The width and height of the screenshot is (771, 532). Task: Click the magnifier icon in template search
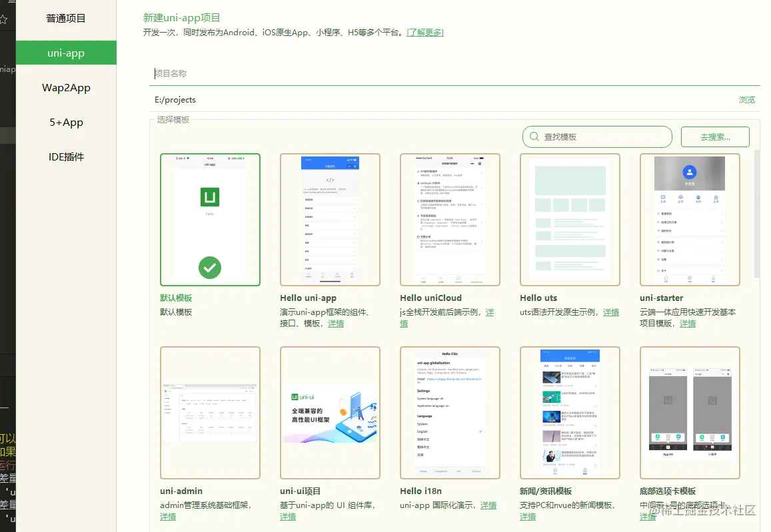click(534, 136)
